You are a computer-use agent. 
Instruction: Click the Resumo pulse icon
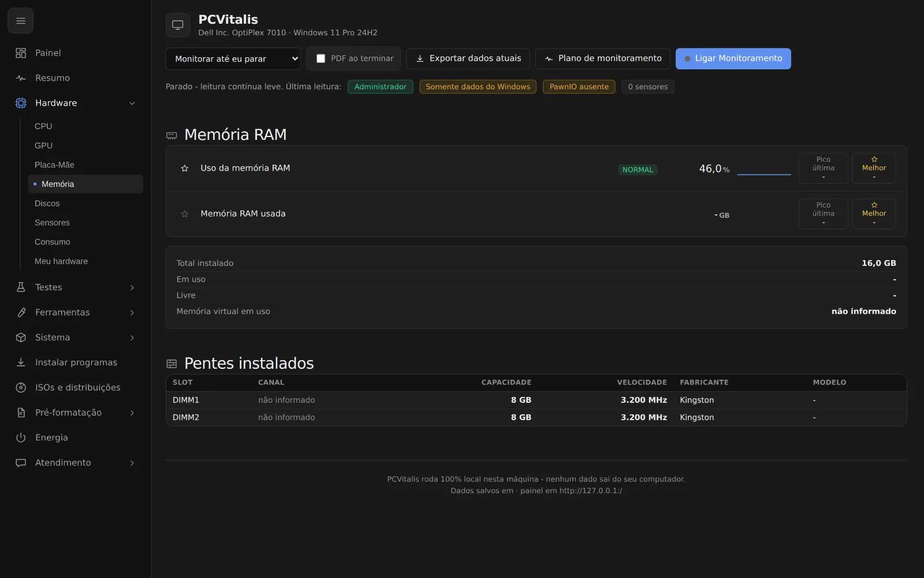click(21, 78)
